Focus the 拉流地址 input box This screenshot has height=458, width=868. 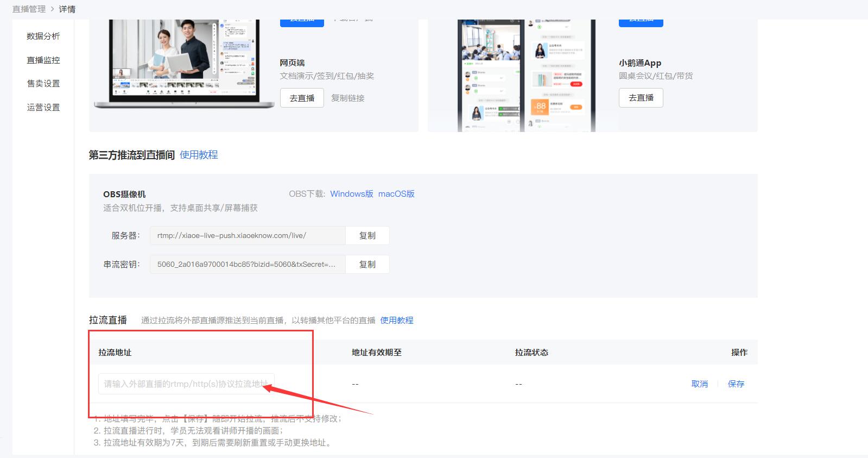click(186, 384)
